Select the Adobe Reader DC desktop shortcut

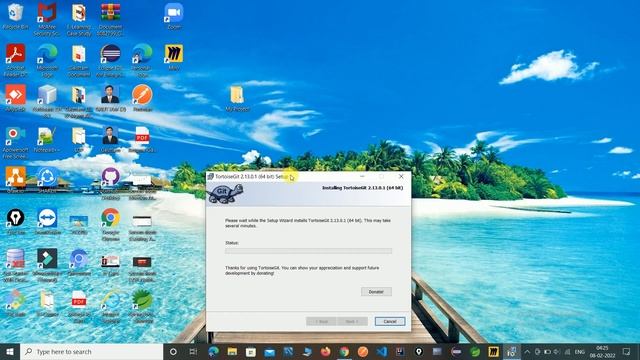click(x=16, y=60)
